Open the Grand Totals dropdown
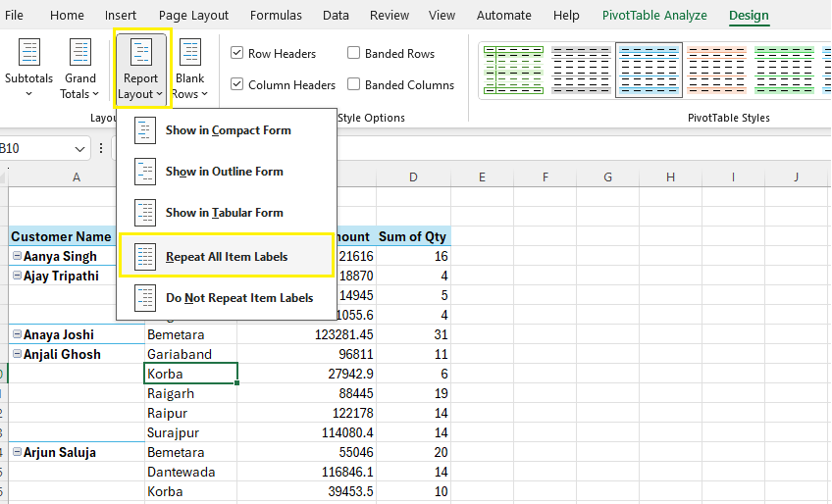 pyautogui.click(x=80, y=68)
